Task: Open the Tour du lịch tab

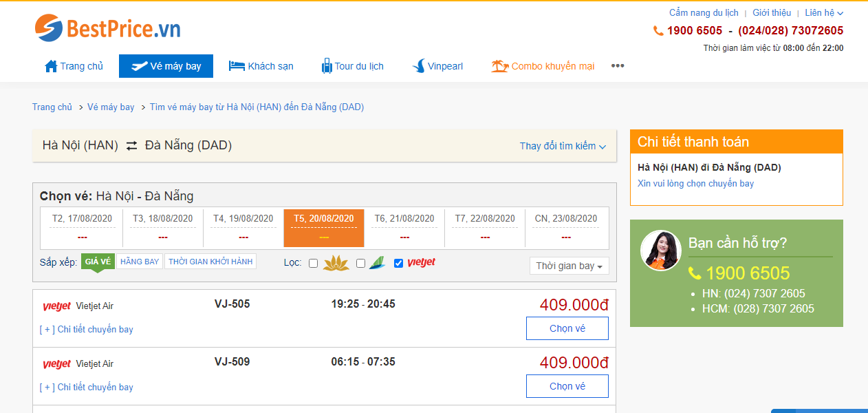Action: [x=352, y=66]
